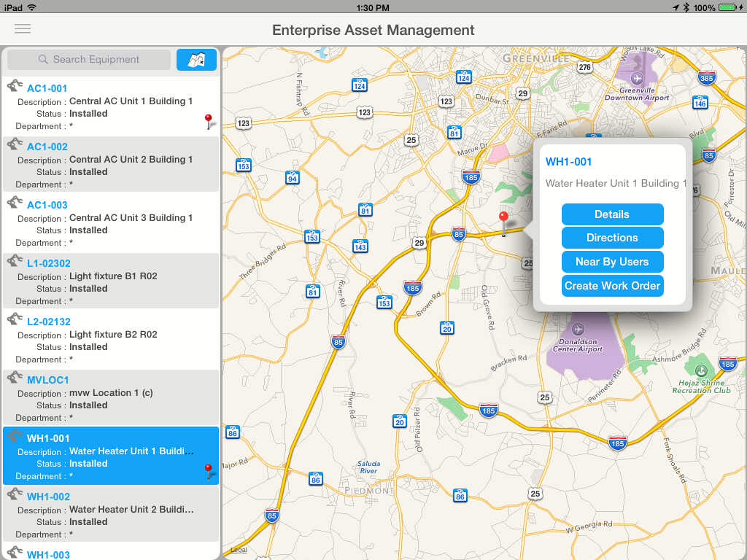Viewport: 747px width, 560px height.
Task: Click the Wi-Fi status icon
Action: 32,7
